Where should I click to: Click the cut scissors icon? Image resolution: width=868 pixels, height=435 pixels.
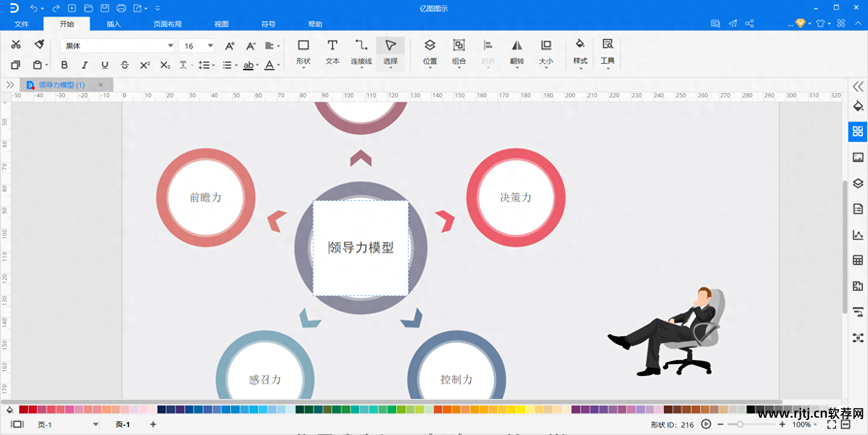(16, 44)
